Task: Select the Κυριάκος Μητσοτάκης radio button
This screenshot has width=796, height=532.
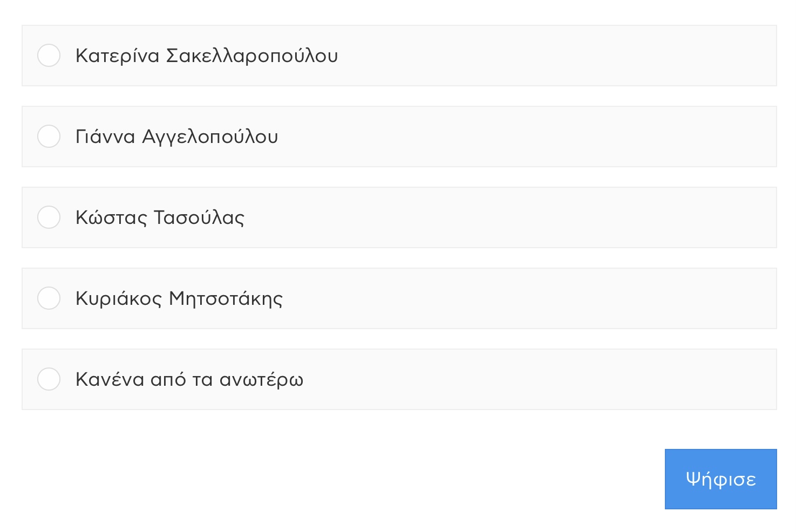Action: (49, 298)
